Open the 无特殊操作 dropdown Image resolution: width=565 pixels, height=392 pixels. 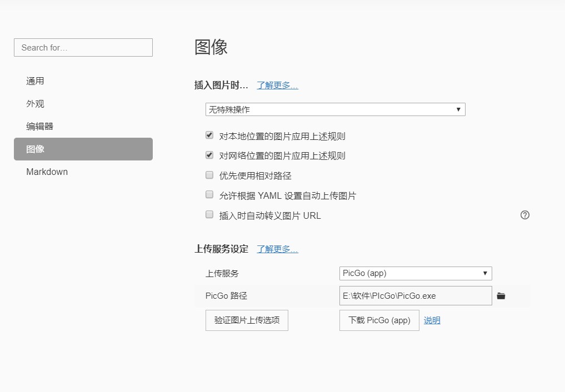(336, 109)
